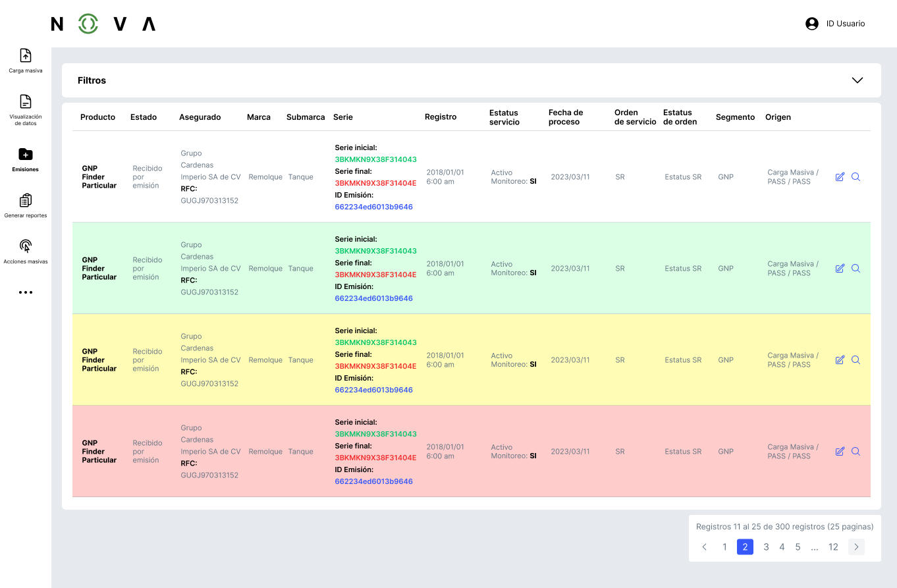This screenshot has height=588, width=897.
Task: Click the Fecha de proceso column header
Action: coord(566,117)
